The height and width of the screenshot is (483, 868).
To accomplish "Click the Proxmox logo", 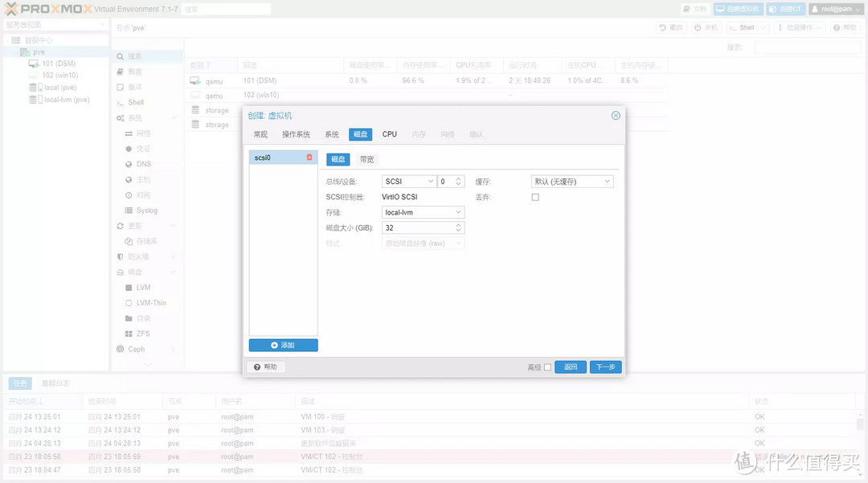I will pos(47,9).
